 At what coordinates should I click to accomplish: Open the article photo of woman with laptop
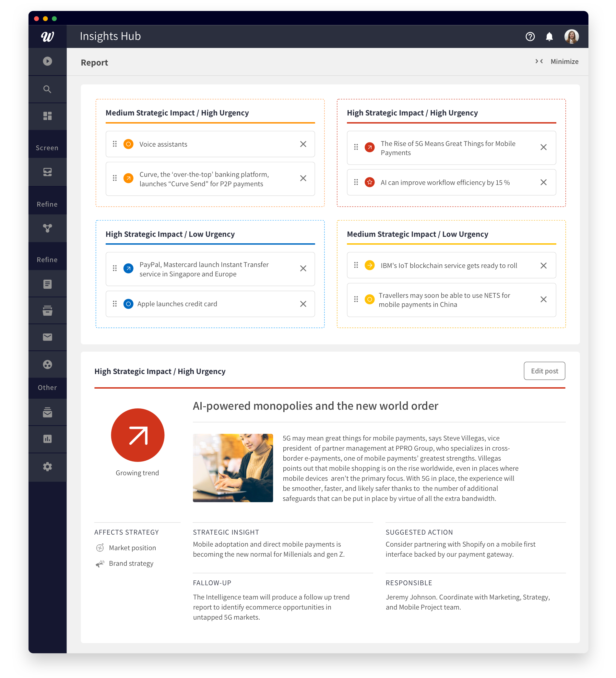(233, 468)
